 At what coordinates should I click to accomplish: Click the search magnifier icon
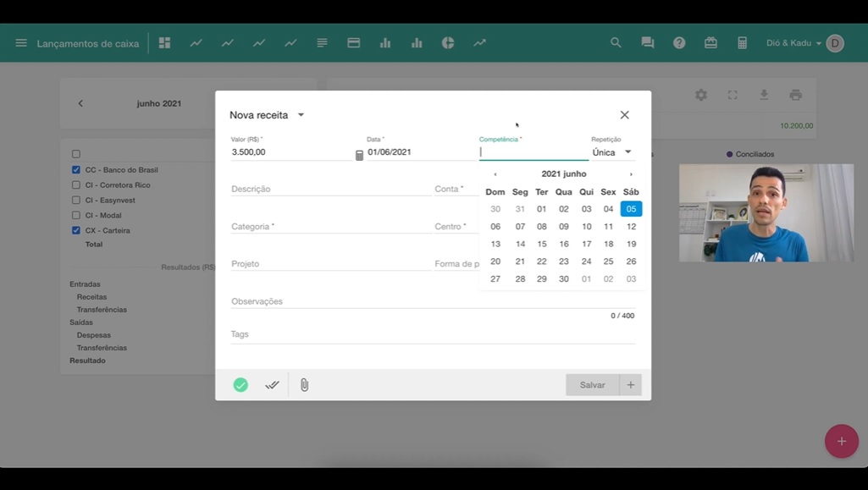point(616,43)
